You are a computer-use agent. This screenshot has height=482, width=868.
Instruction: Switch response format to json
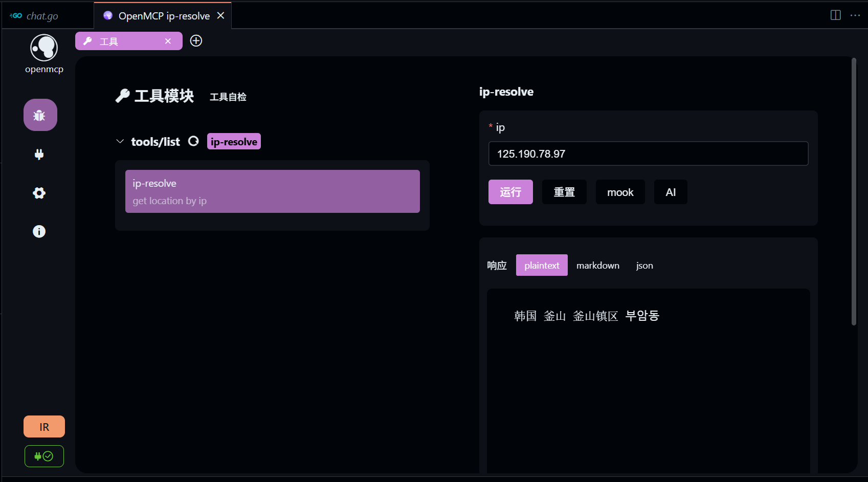644,265
